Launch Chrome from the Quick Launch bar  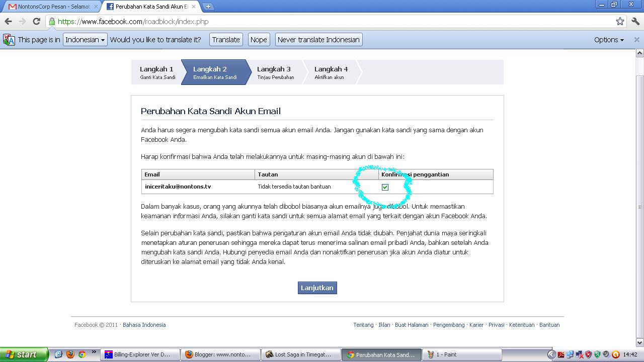coord(82,354)
